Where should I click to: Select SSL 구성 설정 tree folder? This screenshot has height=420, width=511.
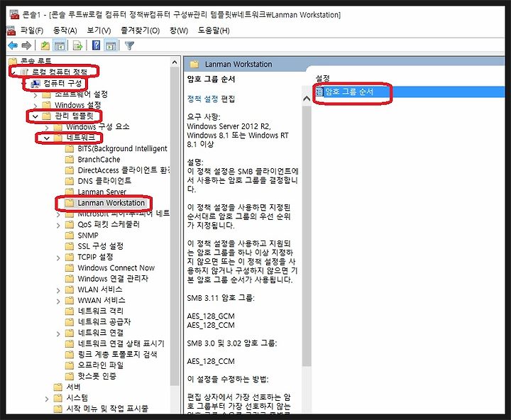pos(100,246)
